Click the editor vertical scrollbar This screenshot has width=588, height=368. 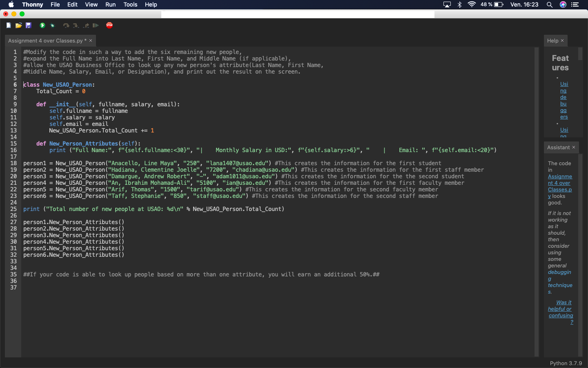537,202
